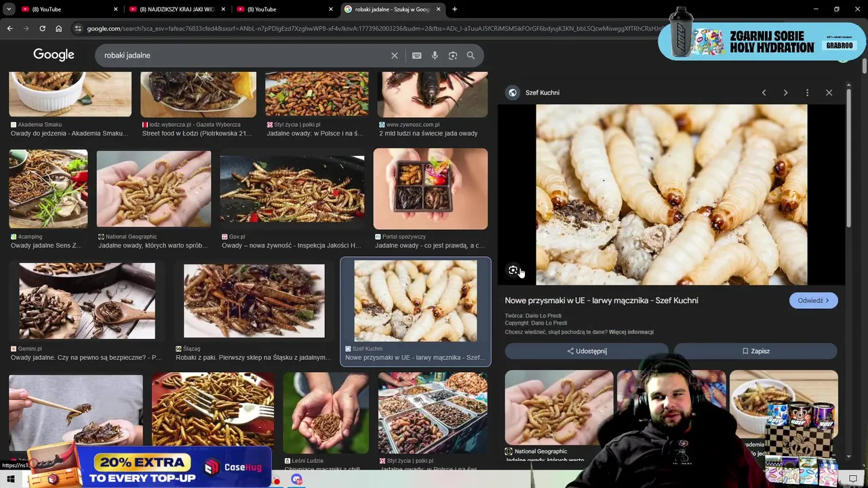Open the on-screen keyboard icon in search bar

[416, 56]
